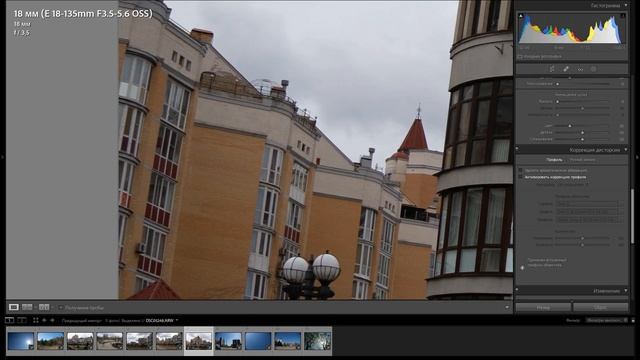The width and height of the screenshot is (640, 360).
Task: Switch to Loupe view in toolbar
Action: [x=13, y=307]
